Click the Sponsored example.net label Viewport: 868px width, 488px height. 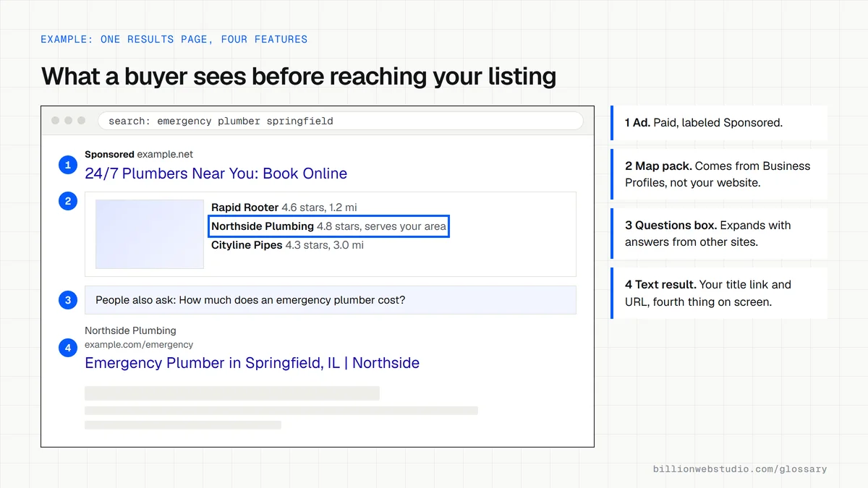[x=139, y=154]
